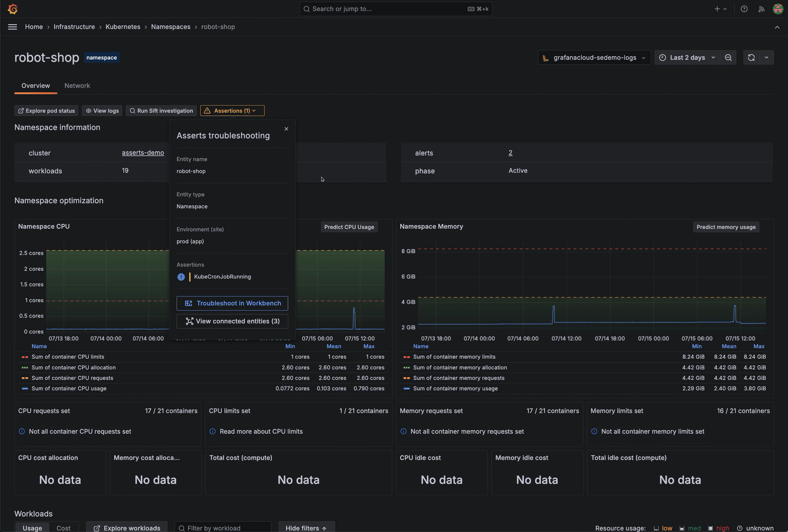Image resolution: width=788 pixels, height=532 pixels.
Task: Switch to the Network tab
Action: pos(77,86)
